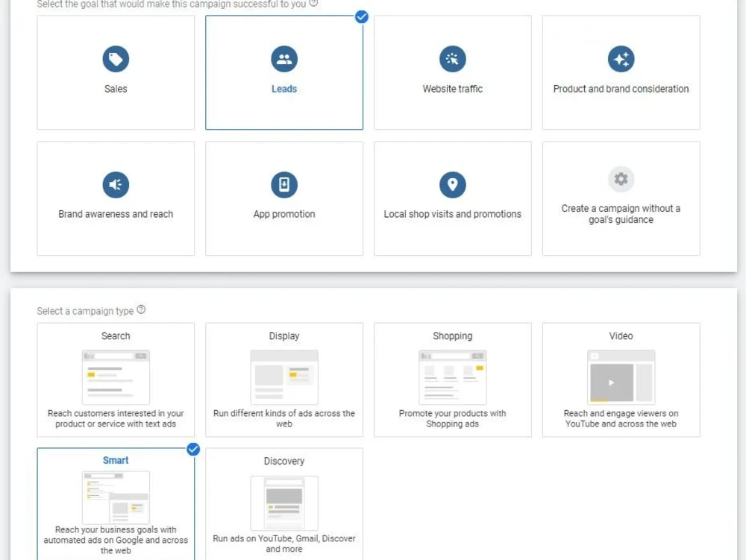Click the Local shop visits pin icon
The width and height of the screenshot is (746, 560).
453,184
